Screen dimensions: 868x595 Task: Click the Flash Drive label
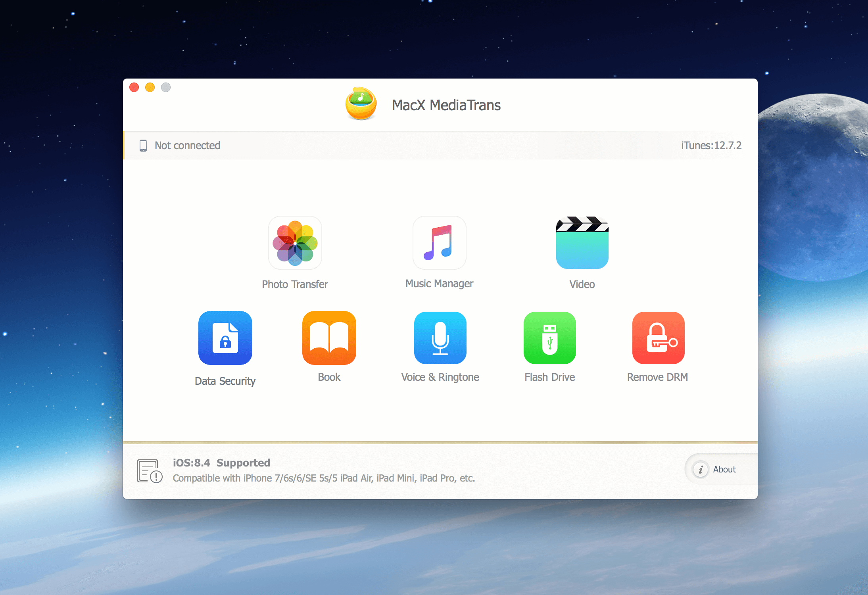pyautogui.click(x=549, y=377)
